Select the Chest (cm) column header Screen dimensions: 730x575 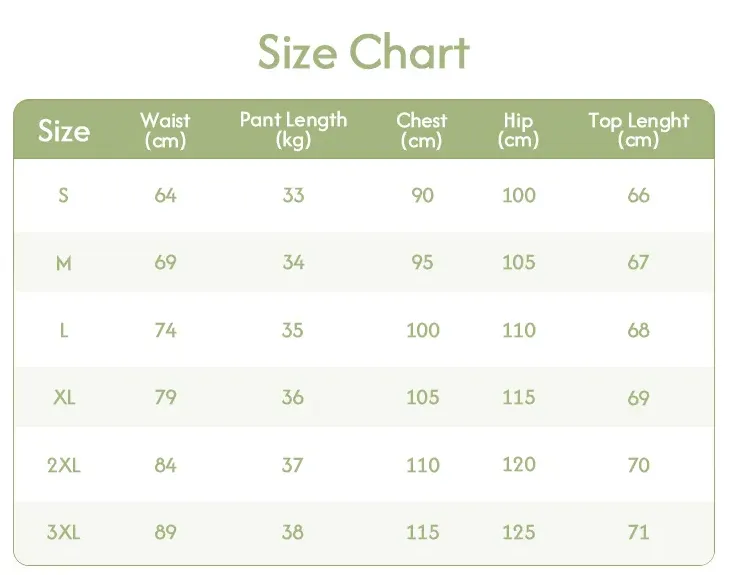coord(421,130)
